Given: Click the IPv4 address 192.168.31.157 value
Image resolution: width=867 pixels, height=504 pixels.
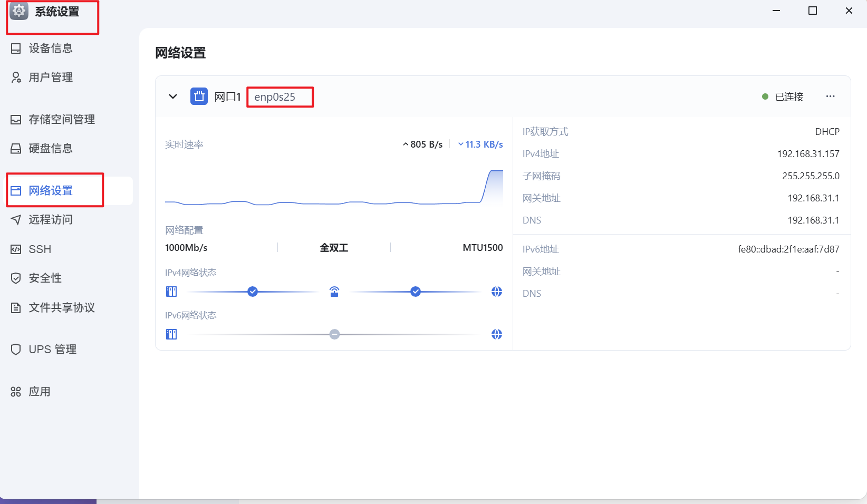Looking at the screenshot, I should click(x=808, y=154).
